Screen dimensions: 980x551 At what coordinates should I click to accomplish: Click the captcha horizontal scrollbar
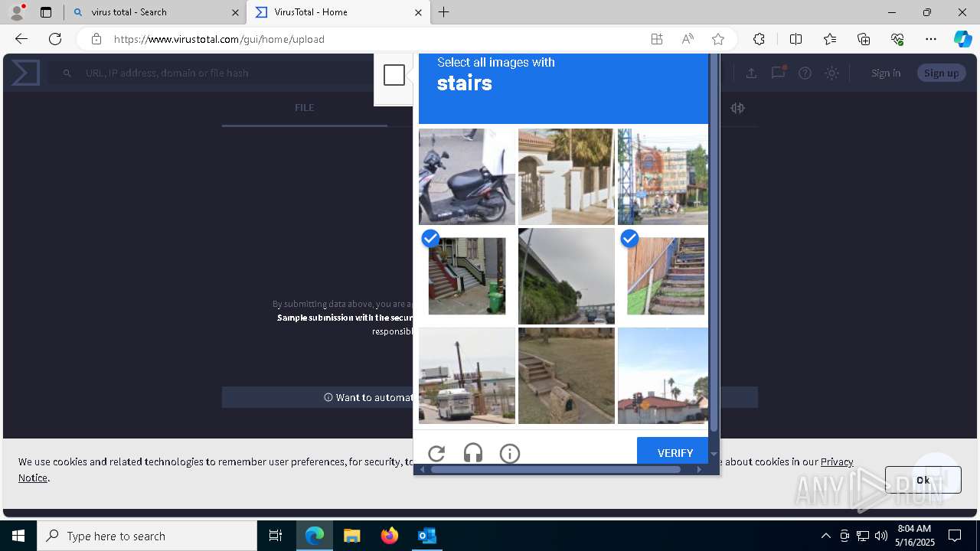point(556,469)
